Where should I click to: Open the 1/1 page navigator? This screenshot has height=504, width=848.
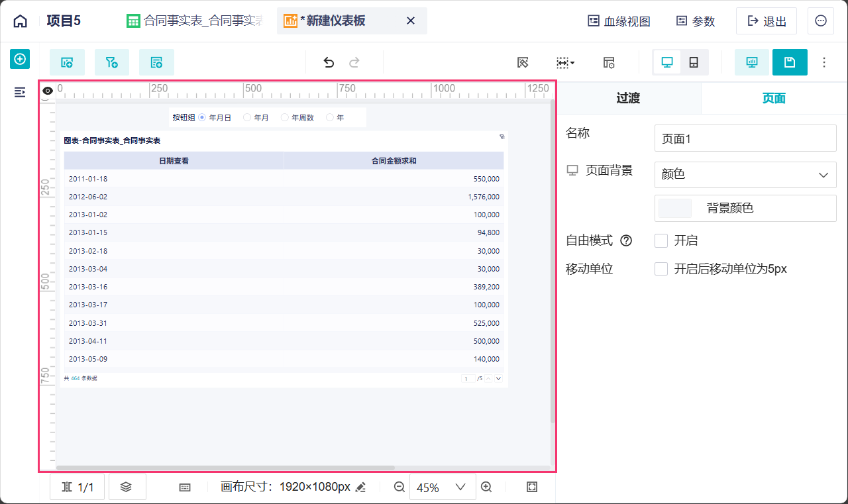coord(77,487)
